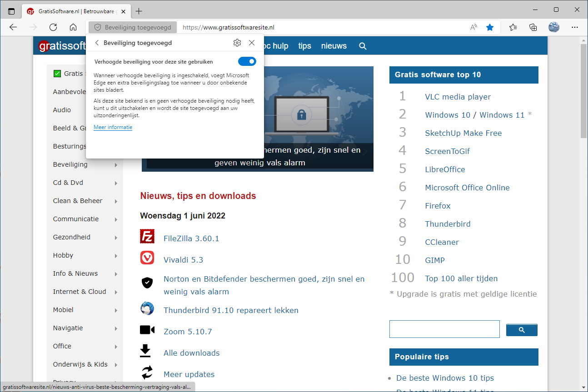Click the website magnifier search icon
The width and height of the screenshot is (588, 392).
click(x=363, y=46)
